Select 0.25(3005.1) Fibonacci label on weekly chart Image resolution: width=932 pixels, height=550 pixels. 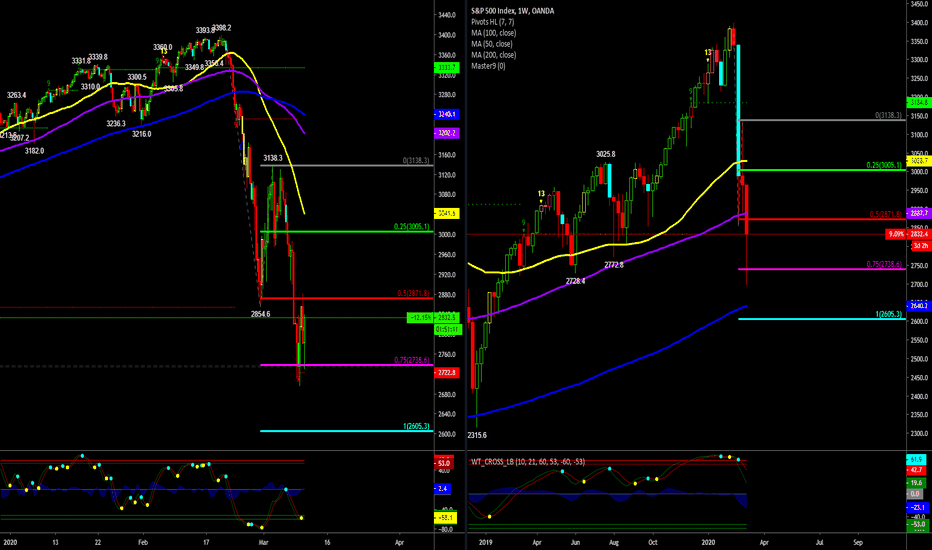[x=884, y=165]
